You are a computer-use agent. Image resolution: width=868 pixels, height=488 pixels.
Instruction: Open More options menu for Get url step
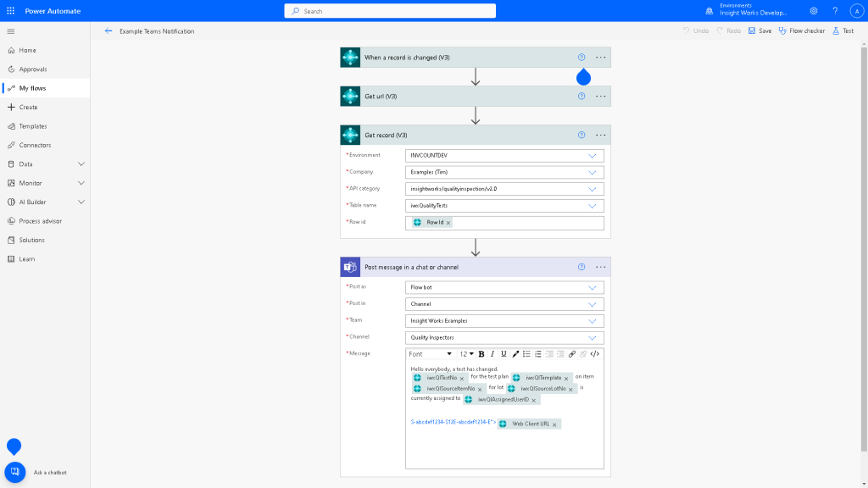click(x=601, y=97)
